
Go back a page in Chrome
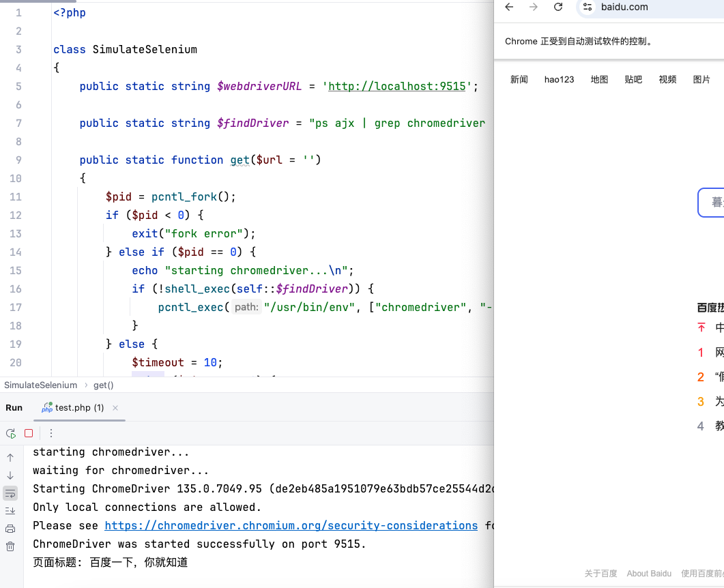tap(509, 7)
